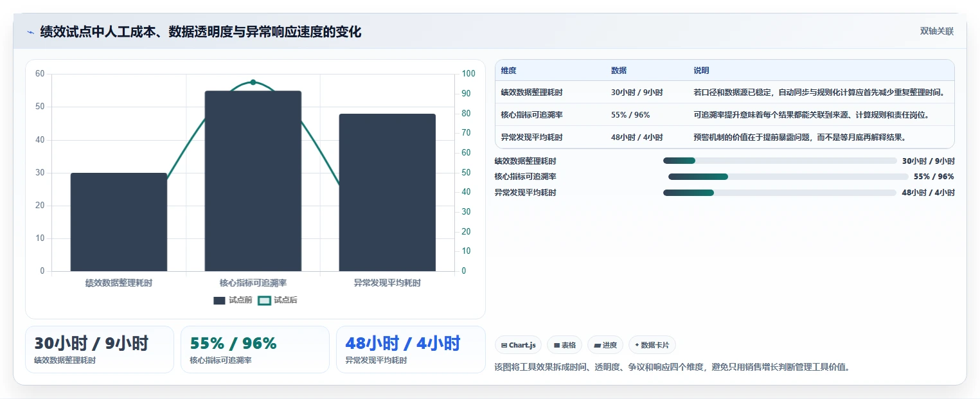Click progress value 48小时 / 4小时 at right
The height and width of the screenshot is (399, 980).
click(928, 193)
